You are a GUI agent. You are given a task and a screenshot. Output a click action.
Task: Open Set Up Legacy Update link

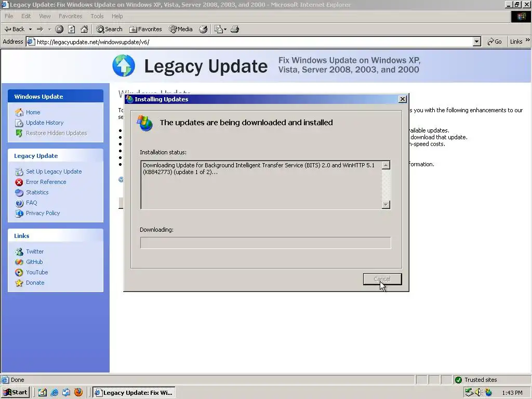point(54,171)
